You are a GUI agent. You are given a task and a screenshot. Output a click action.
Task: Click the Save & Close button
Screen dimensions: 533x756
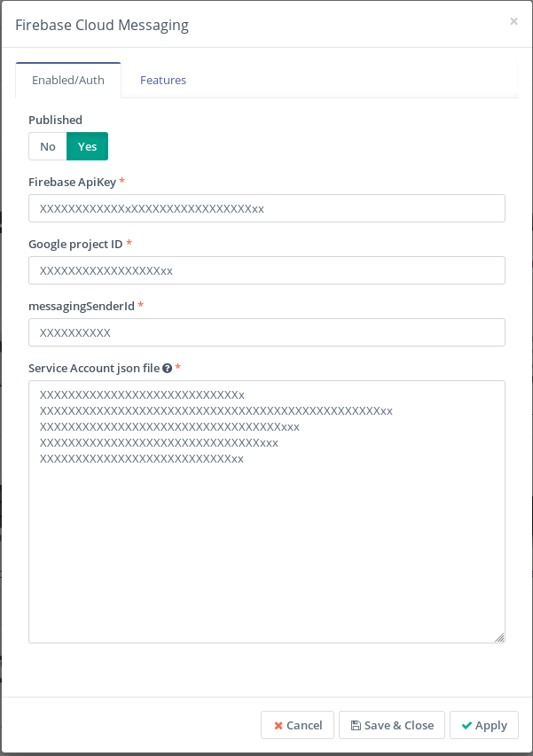[392, 725]
